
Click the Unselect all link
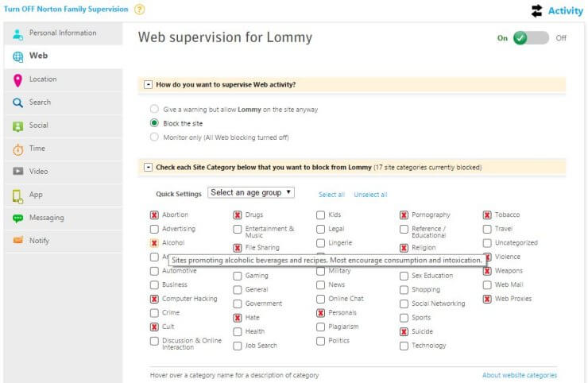(x=370, y=195)
